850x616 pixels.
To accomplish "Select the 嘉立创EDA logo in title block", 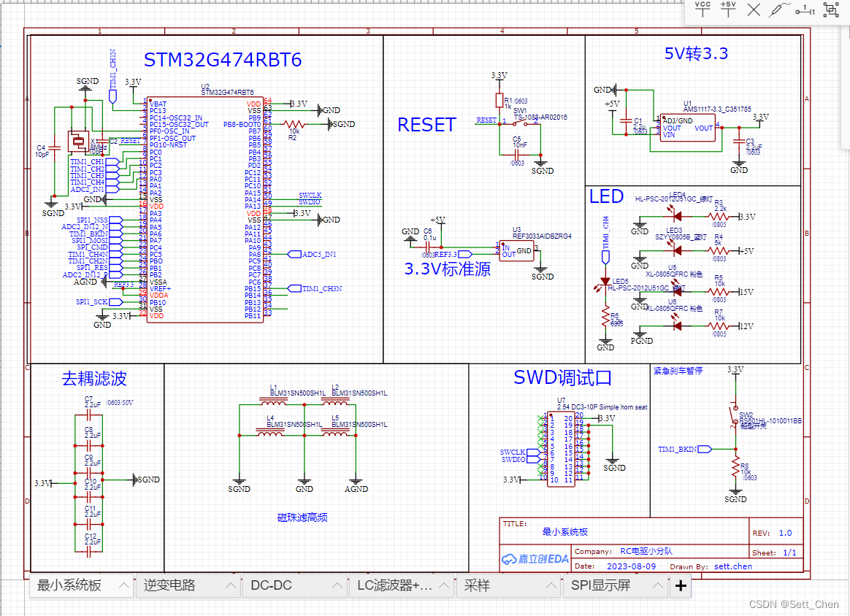I will [535, 559].
